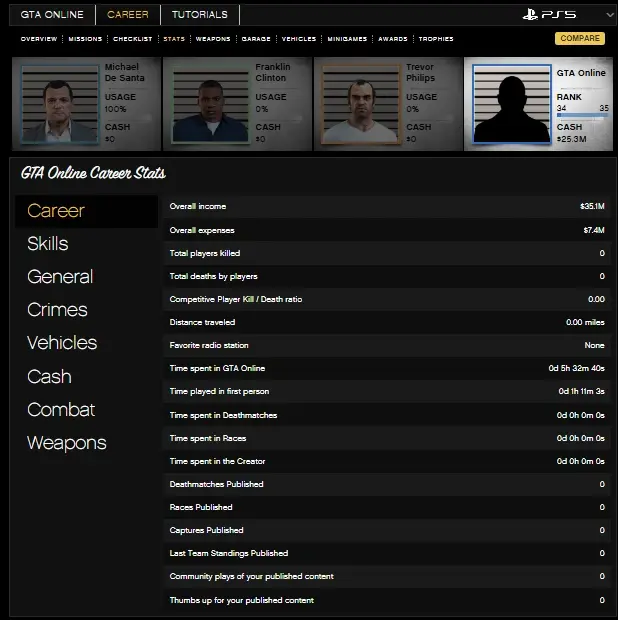Show the Crimes stats category
This screenshot has width=618, height=620.
click(57, 310)
